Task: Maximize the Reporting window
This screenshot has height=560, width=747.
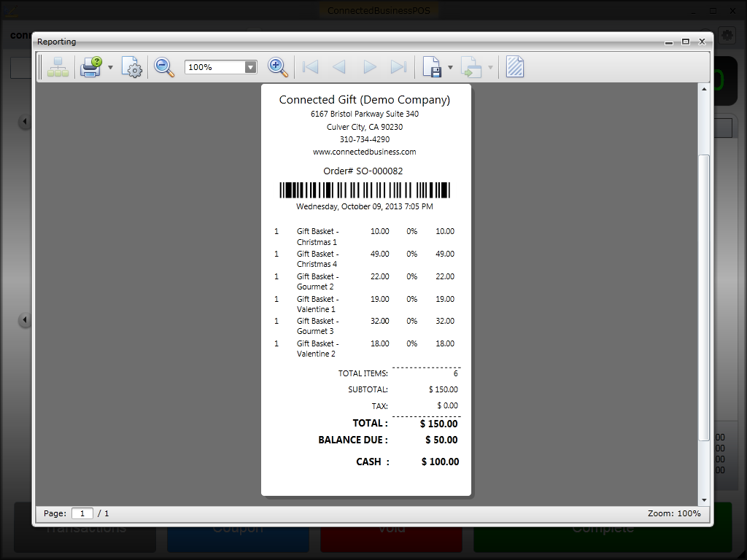Action: pos(686,42)
